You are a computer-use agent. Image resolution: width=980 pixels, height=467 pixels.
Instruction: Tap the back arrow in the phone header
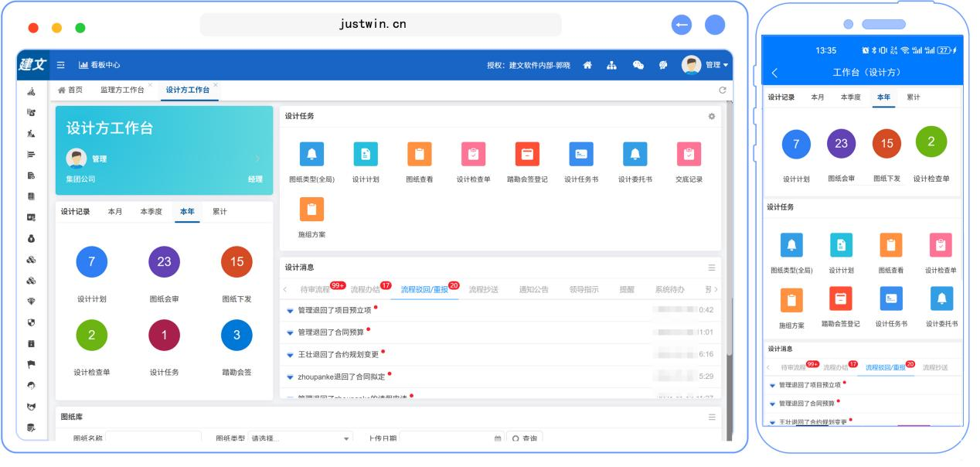pos(775,73)
